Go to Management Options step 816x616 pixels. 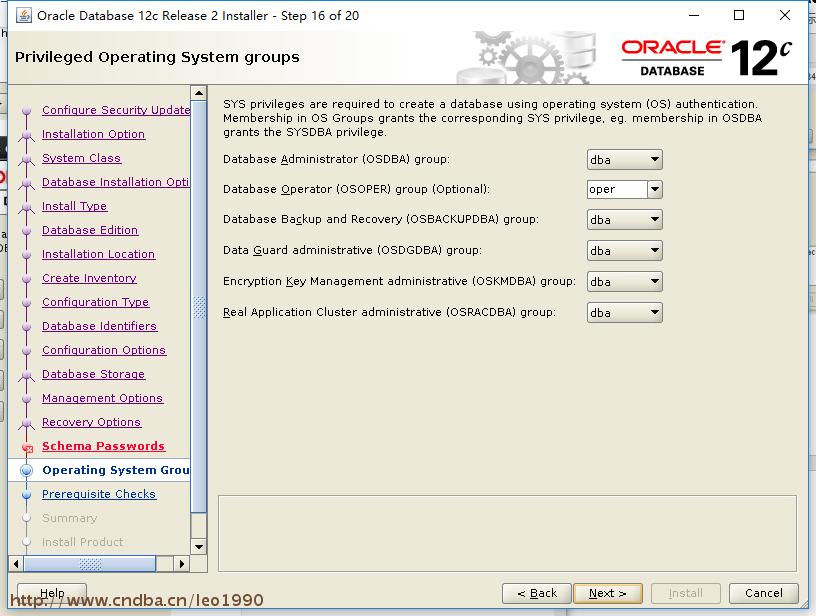click(x=102, y=398)
